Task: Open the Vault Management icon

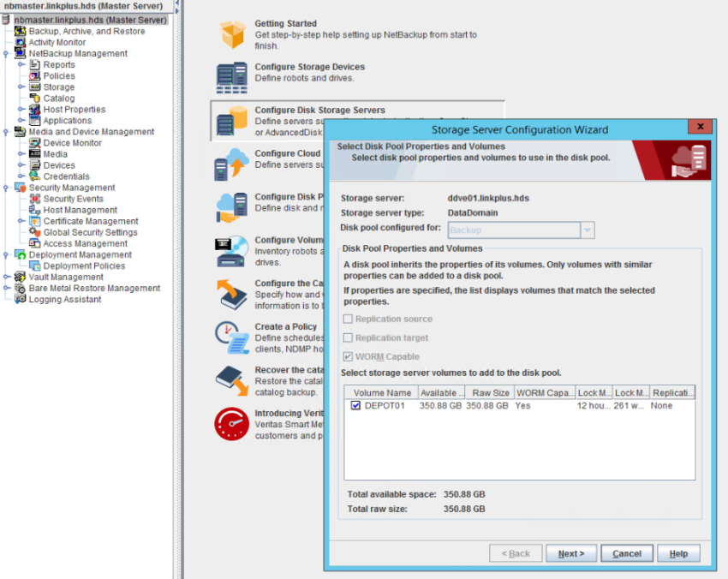Action: tap(20, 277)
